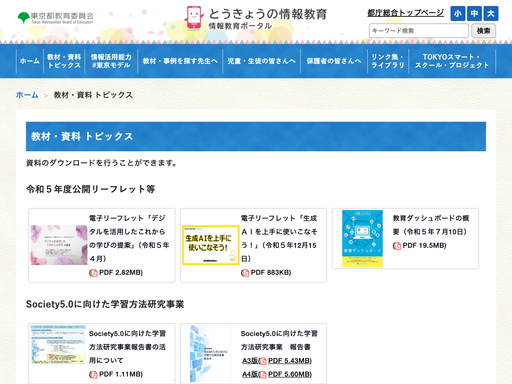
Task: Open TOKYOスマート・スクール・プロジェクト menu item
Action: (452, 61)
